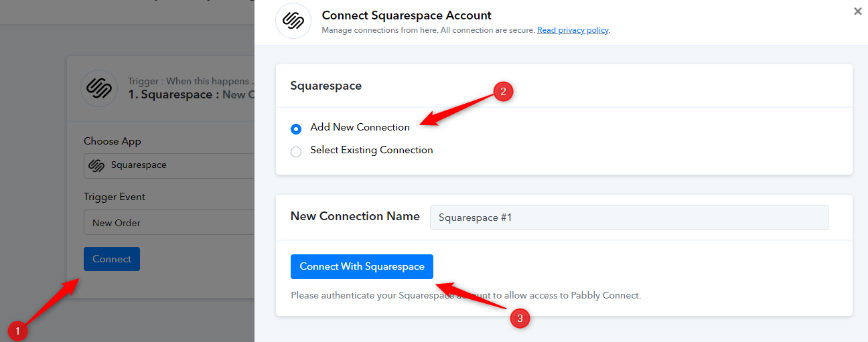The width and height of the screenshot is (868, 342).
Task: Click the New Connection Name label
Action: [x=355, y=216]
